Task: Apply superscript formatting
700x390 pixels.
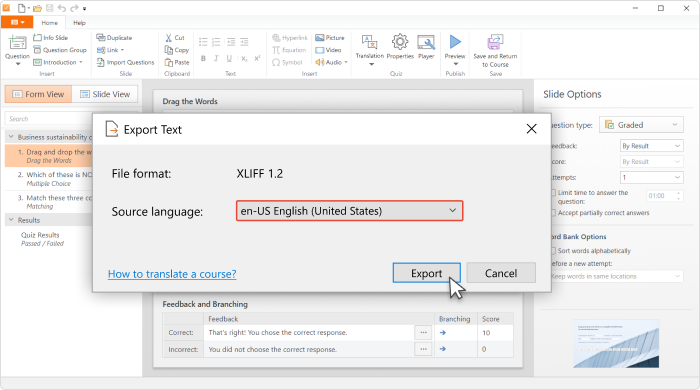Action: [x=257, y=58]
